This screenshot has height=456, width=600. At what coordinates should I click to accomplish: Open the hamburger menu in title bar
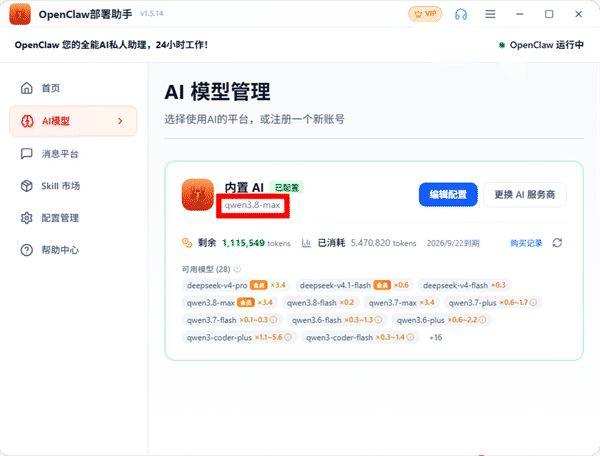click(x=490, y=14)
